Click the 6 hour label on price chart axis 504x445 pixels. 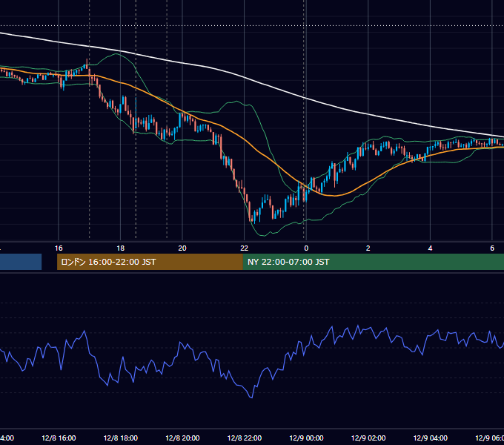pyautogui.click(x=492, y=248)
